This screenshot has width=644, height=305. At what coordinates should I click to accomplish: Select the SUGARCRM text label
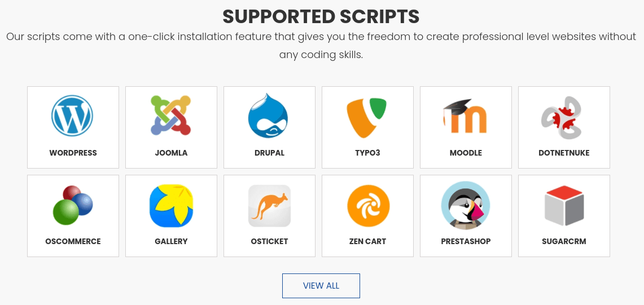(x=564, y=241)
